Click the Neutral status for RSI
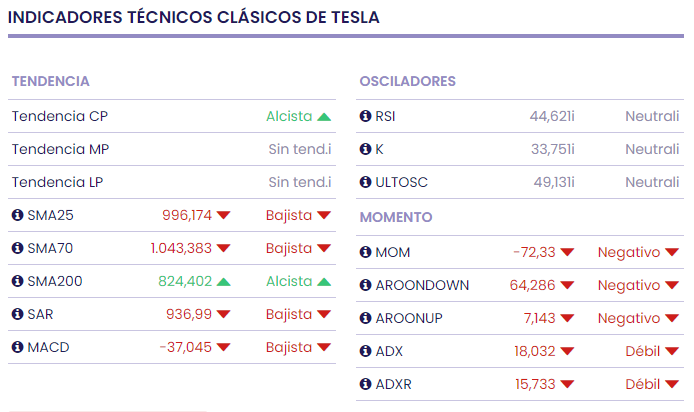Screen dimensions: 694x412 [652, 116]
